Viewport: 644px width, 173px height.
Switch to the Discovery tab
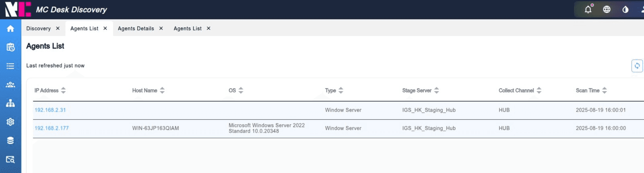[39, 28]
